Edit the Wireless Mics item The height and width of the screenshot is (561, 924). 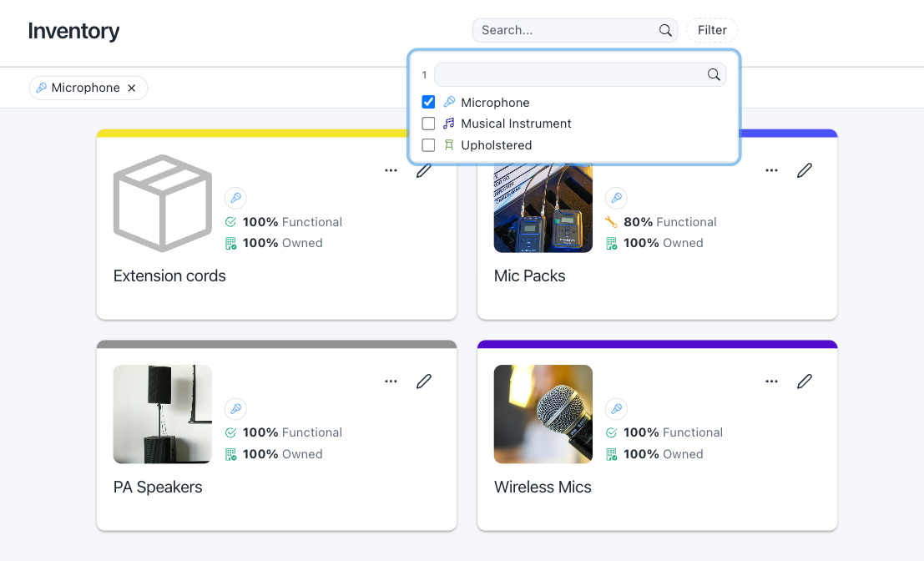coord(805,382)
